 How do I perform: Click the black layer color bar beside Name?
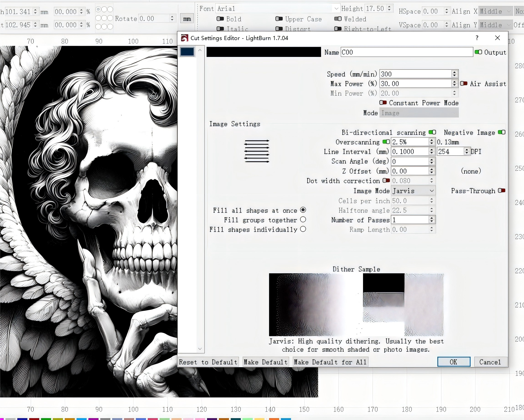coord(264,52)
